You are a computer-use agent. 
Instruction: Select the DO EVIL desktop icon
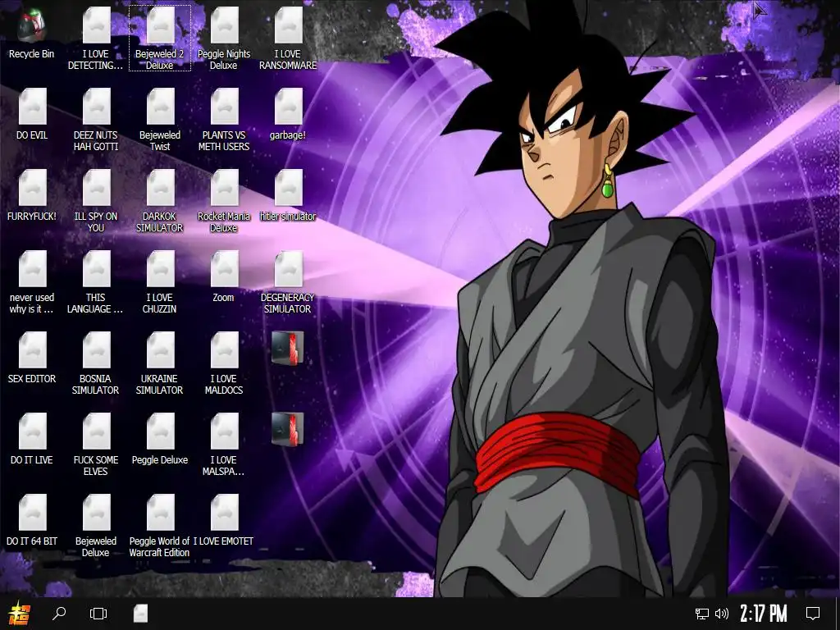tap(32, 114)
